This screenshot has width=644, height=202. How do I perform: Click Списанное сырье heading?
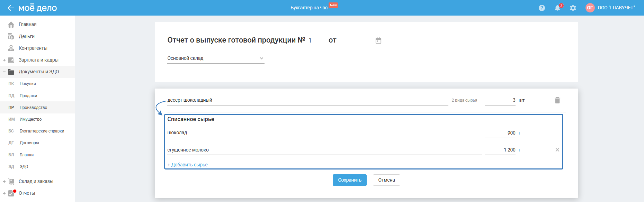[191, 119]
